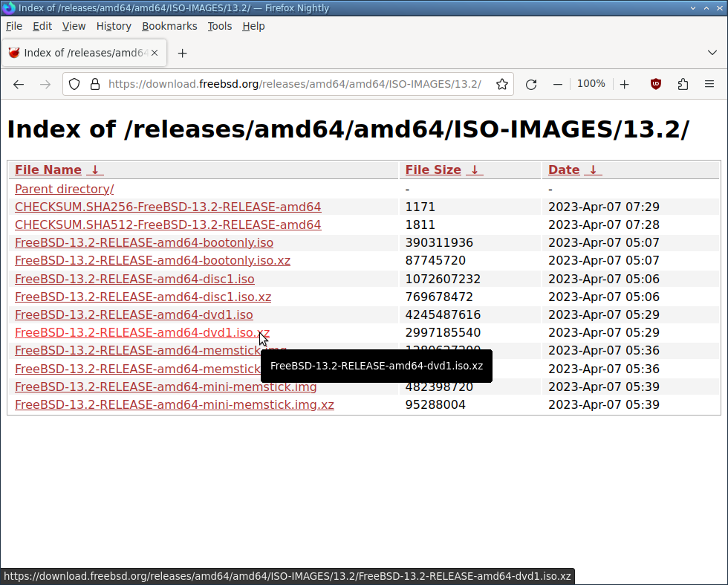Open the uBlock Origin extension icon

pyautogui.click(x=655, y=84)
